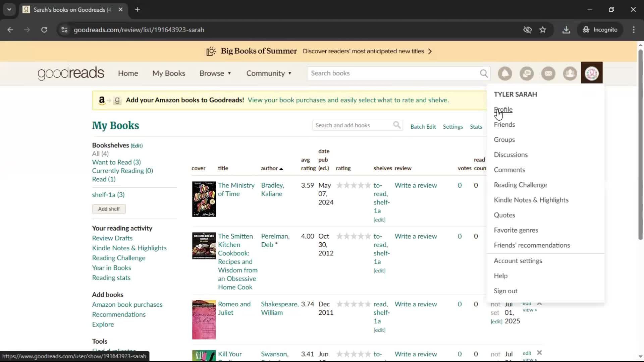The height and width of the screenshot is (362, 644).
Task: Open the shelf-1a shelf link
Action: [108, 195]
